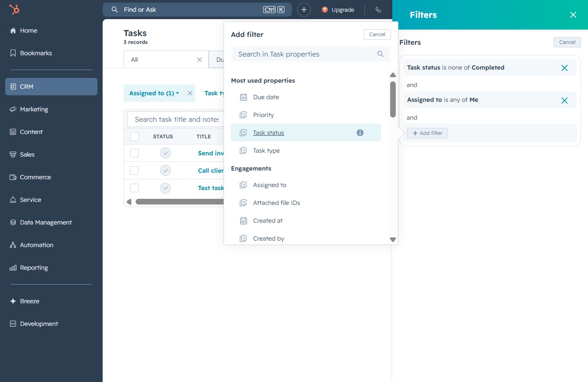Click the Data Management database icon

(13, 222)
